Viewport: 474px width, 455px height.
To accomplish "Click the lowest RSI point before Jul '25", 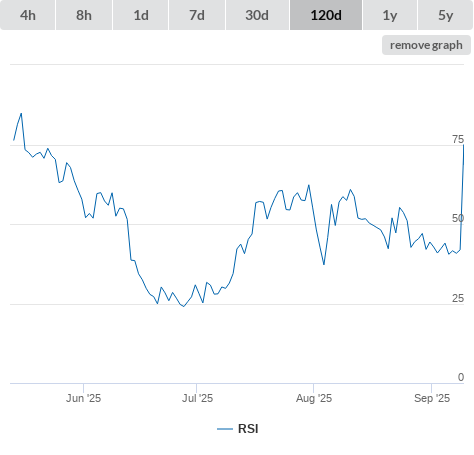I will click(x=183, y=306).
